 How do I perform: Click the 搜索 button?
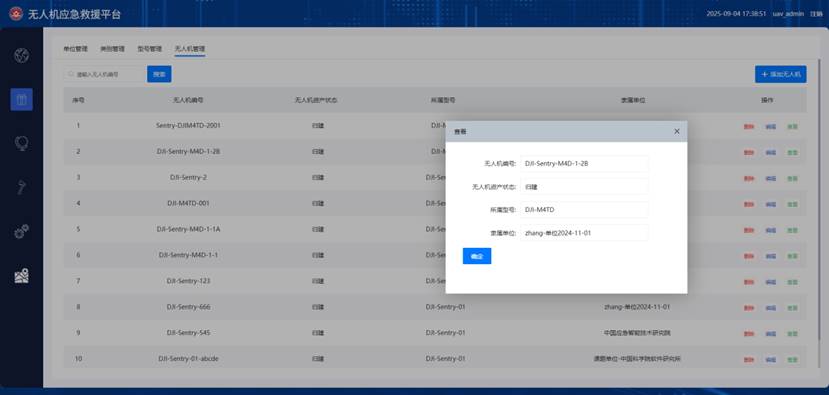159,75
